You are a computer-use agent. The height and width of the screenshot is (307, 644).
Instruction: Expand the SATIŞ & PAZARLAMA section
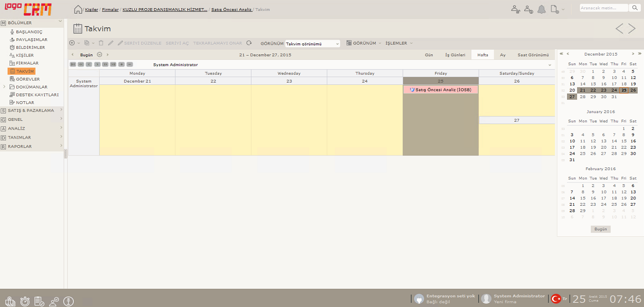tap(31, 110)
